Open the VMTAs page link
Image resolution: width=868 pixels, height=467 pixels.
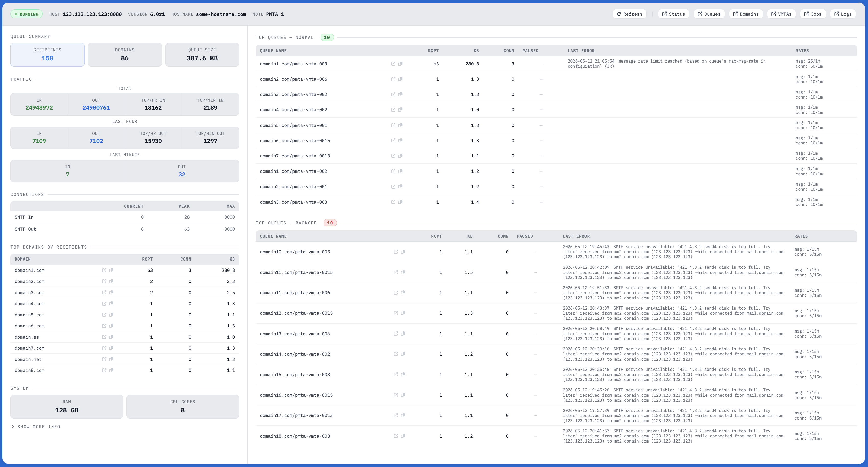click(x=781, y=14)
